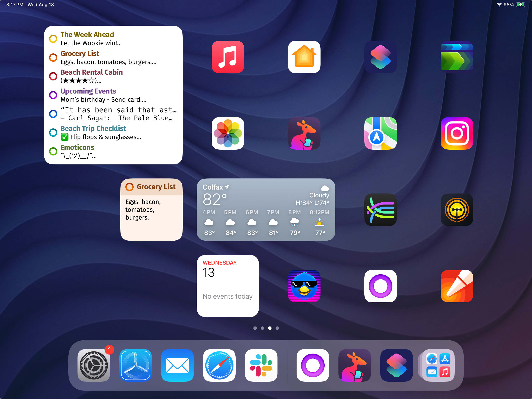Image resolution: width=532 pixels, height=399 pixels.
Task: Launch Safari from the dock
Action: (x=219, y=365)
